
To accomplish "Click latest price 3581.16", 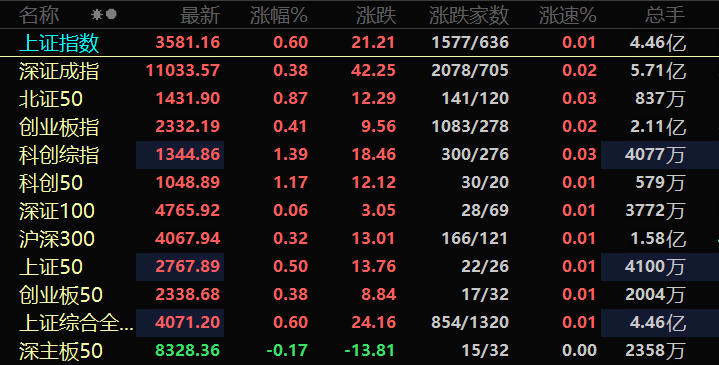I will (x=188, y=43).
